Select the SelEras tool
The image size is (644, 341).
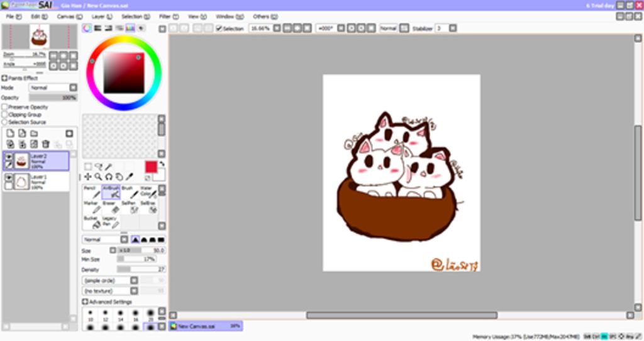[x=148, y=207]
